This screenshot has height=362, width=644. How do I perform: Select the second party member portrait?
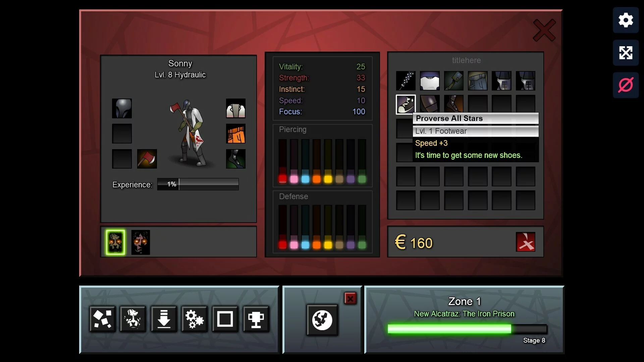pyautogui.click(x=141, y=242)
